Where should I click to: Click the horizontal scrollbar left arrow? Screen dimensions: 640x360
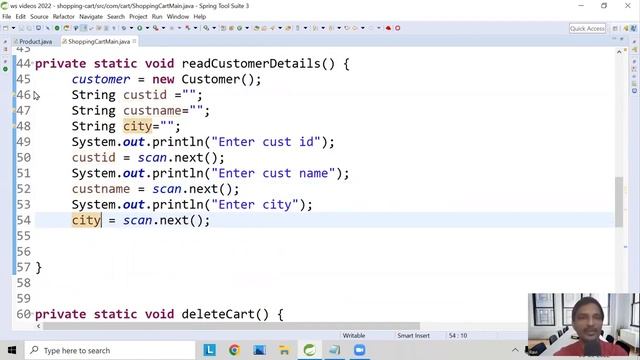[x=39, y=326]
